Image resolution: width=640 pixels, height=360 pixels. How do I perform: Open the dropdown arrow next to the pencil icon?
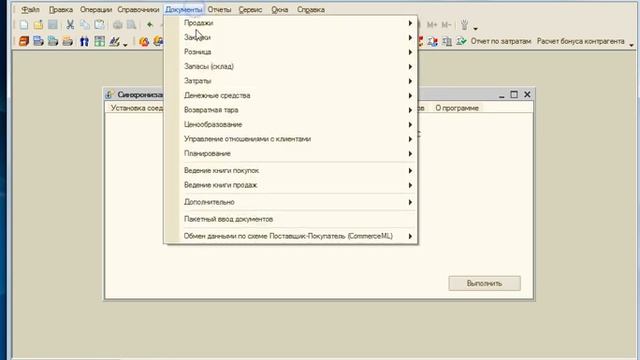(125, 44)
